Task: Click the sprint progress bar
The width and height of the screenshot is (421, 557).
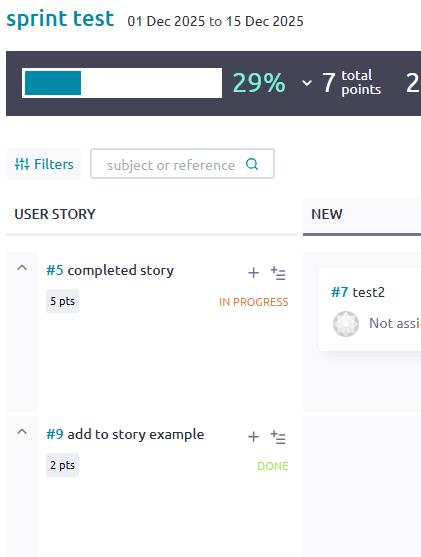Action: click(122, 83)
